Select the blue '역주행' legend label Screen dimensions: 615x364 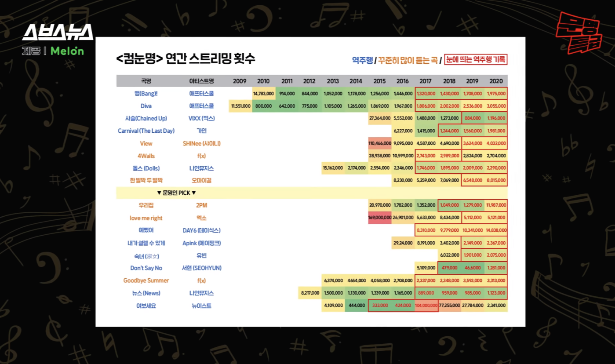tap(362, 60)
